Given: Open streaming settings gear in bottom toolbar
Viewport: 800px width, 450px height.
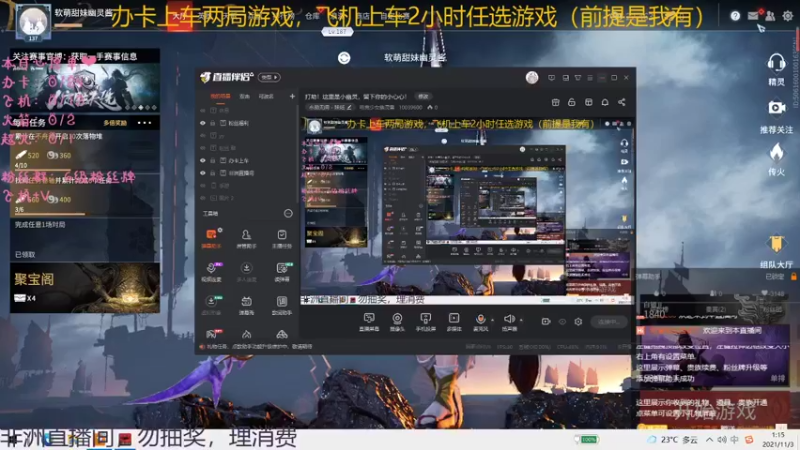Looking at the screenshot, I should coord(578,321).
